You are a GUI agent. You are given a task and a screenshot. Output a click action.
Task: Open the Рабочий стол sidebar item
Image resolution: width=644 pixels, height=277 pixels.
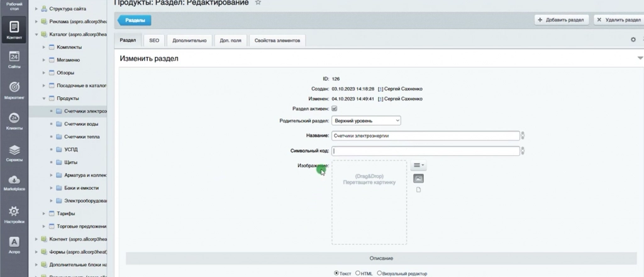point(14,6)
